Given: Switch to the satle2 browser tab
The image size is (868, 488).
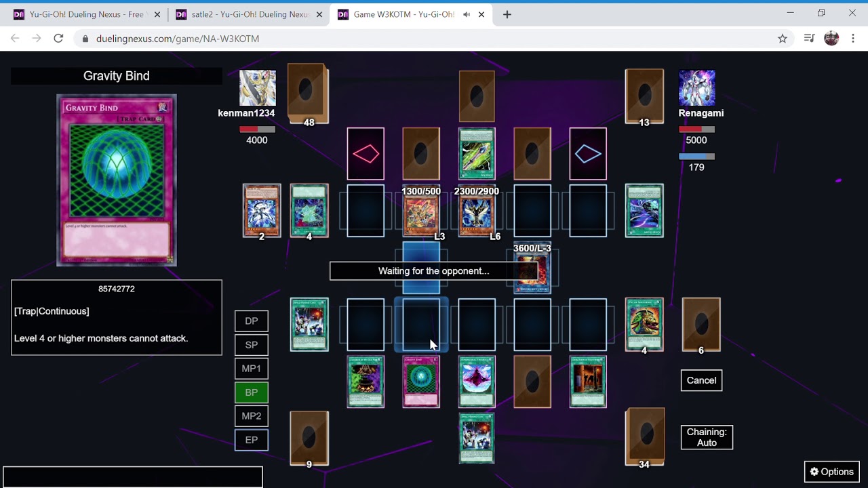Looking at the screenshot, I should [248, 14].
